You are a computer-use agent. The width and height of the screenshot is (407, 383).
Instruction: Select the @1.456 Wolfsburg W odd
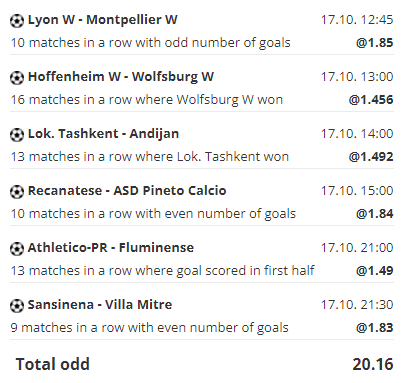tap(371, 100)
